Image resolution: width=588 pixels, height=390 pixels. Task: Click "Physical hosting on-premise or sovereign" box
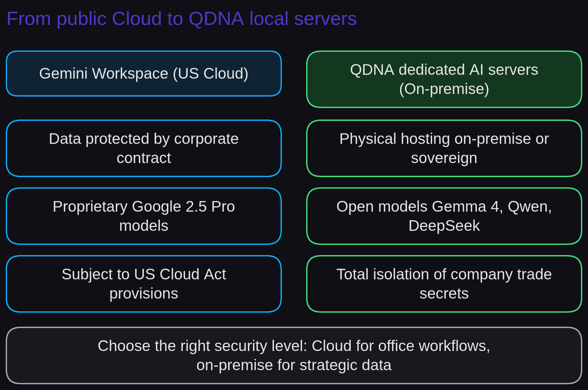[444, 148]
